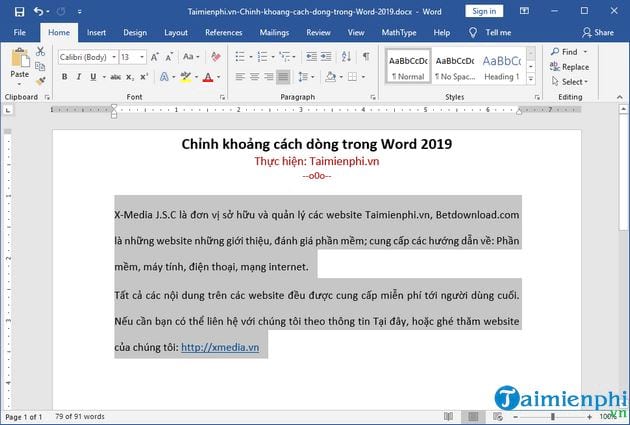Viewport: 630px width, 425px height.
Task: Center the selected text
Action: pyautogui.click(x=254, y=76)
